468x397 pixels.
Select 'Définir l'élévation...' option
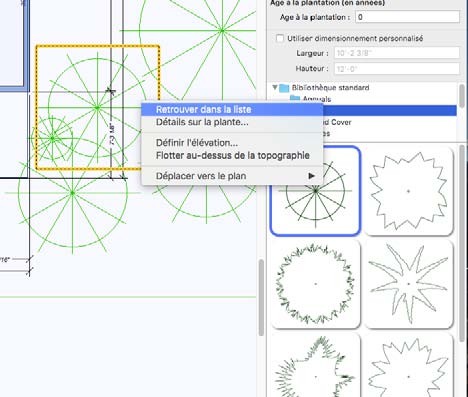[232, 143]
